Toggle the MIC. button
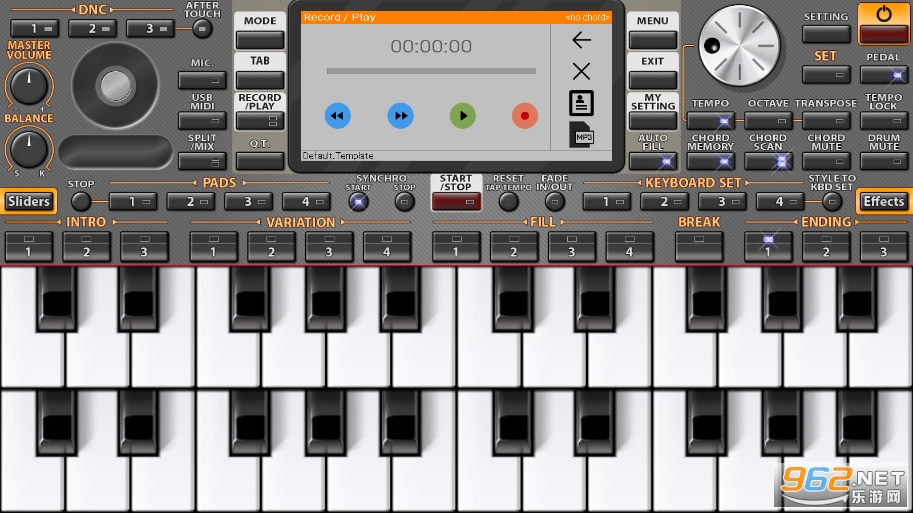 point(202,80)
